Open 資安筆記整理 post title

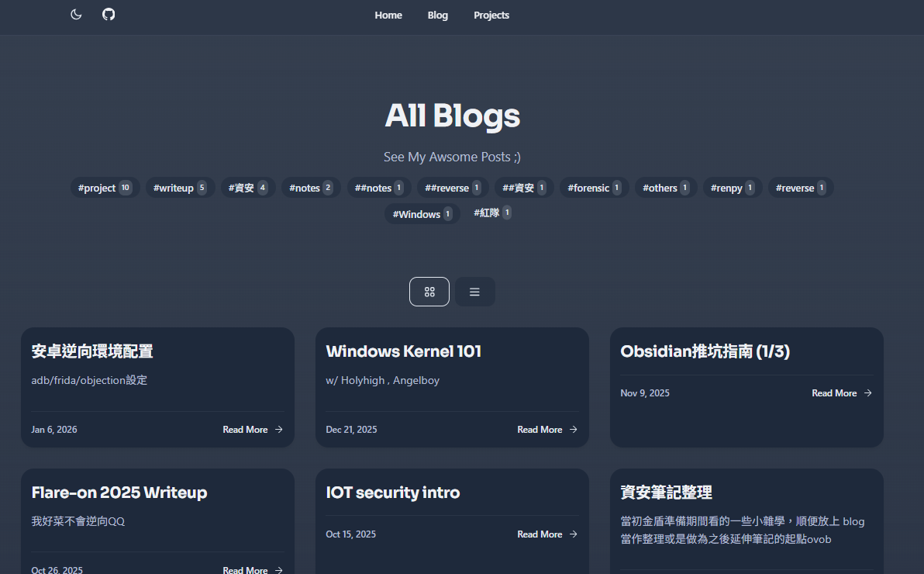pos(666,492)
